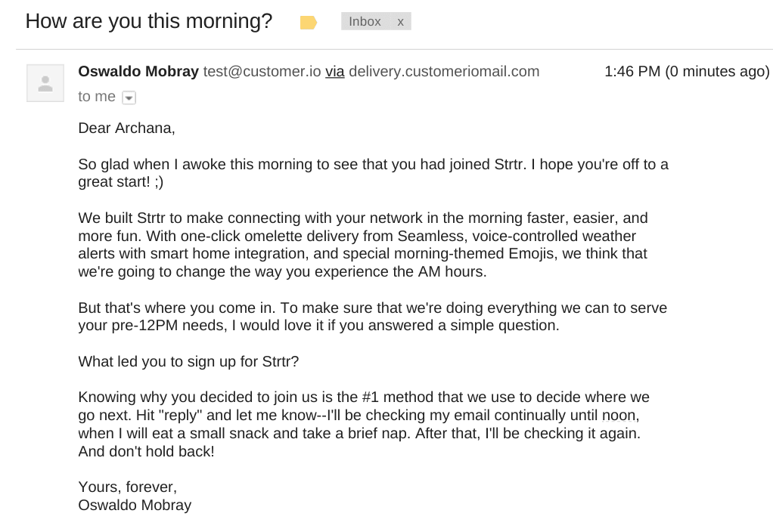Remove the Inbox label with its x
Viewport: 773px width, 532px height.
tap(401, 22)
